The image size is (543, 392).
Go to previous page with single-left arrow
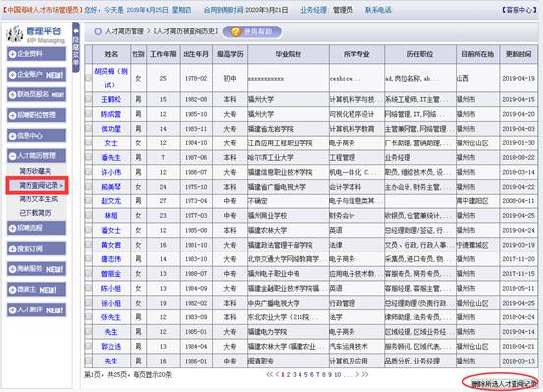click(277, 374)
